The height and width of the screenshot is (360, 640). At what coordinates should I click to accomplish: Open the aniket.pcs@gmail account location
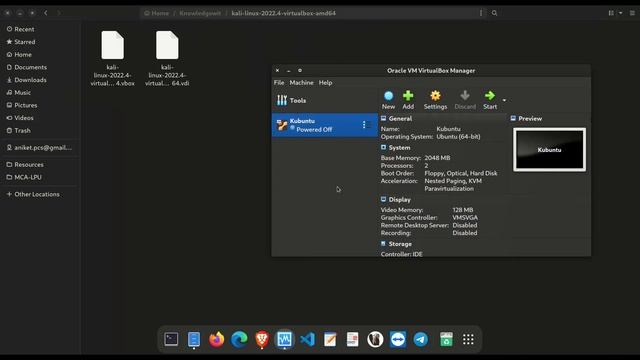(x=40, y=148)
